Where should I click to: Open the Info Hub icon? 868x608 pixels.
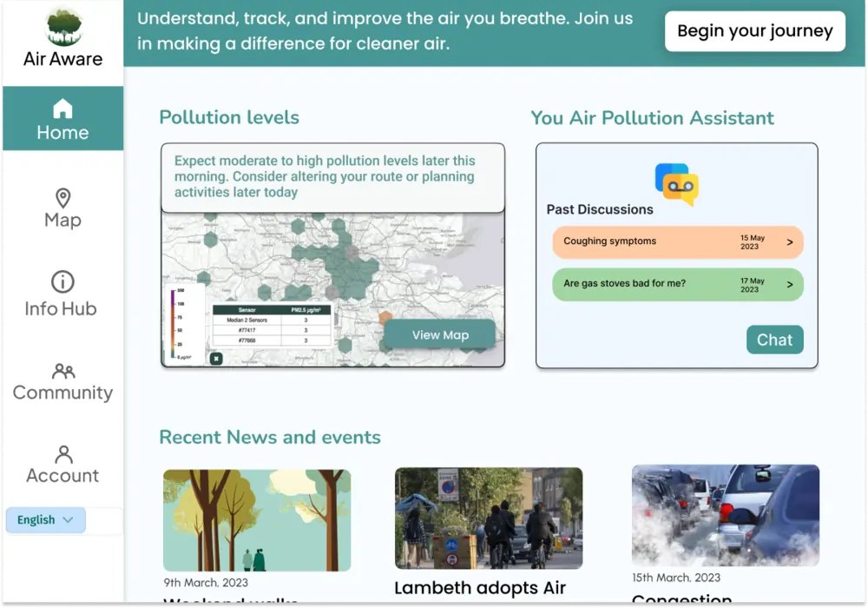click(62, 281)
